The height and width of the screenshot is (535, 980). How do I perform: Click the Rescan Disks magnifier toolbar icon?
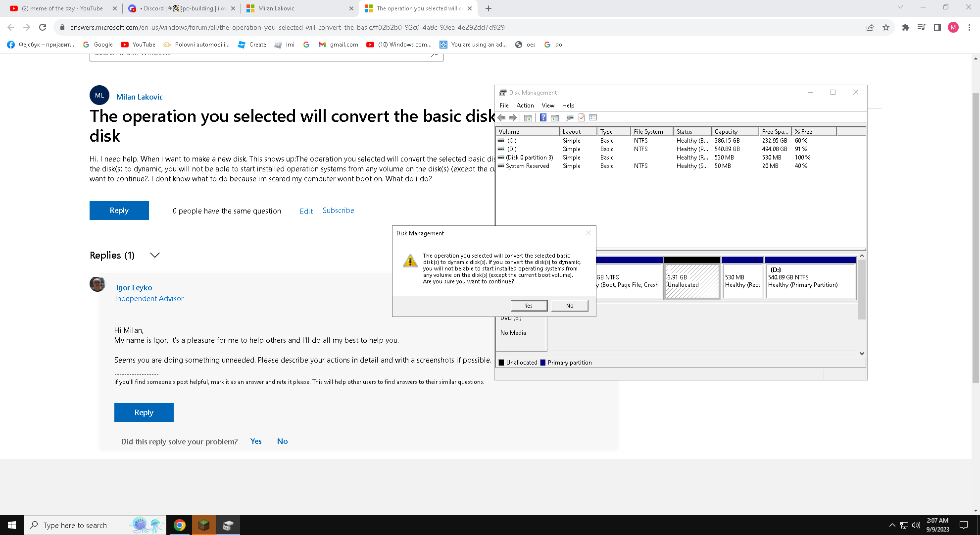(x=570, y=118)
